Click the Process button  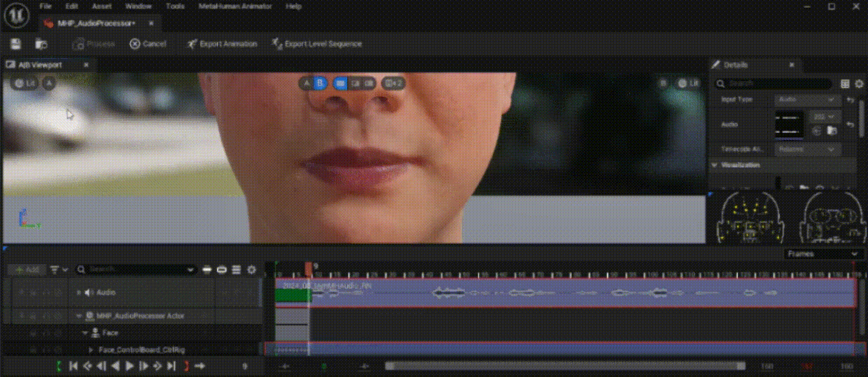tap(94, 43)
